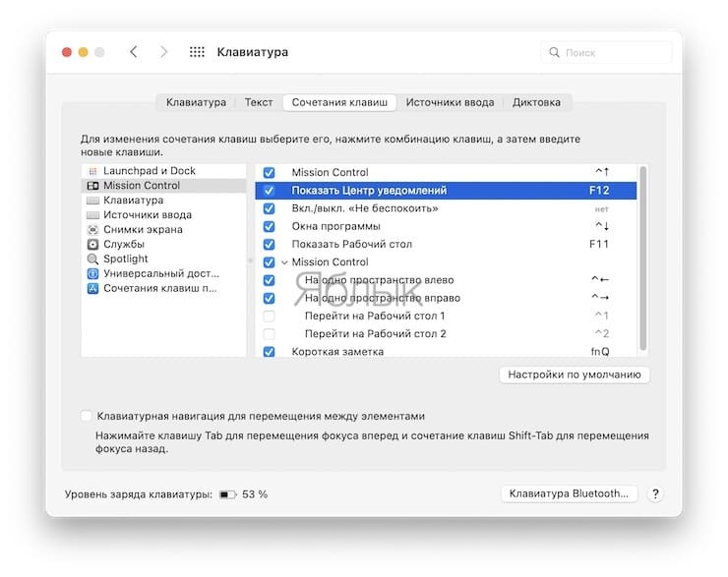Screen dimensions: 728x577
Task: Click the 53 % battery level text
Action: pyautogui.click(x=255, y=494)
